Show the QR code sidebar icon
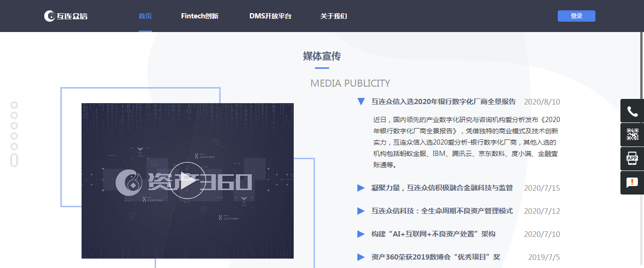 [632, 135]
